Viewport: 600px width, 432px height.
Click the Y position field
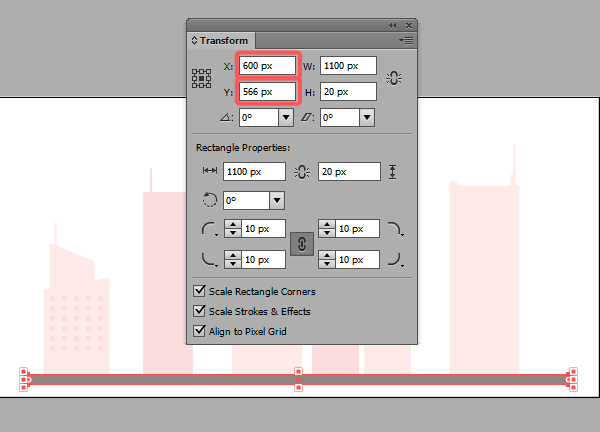pyautogui.click(x=267, y=92)
